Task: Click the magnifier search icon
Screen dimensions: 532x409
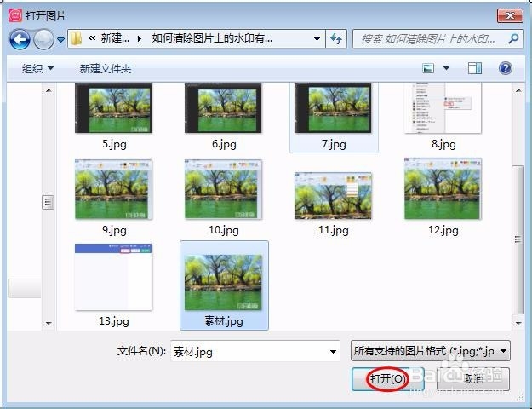Action: [x=513, y=38]
